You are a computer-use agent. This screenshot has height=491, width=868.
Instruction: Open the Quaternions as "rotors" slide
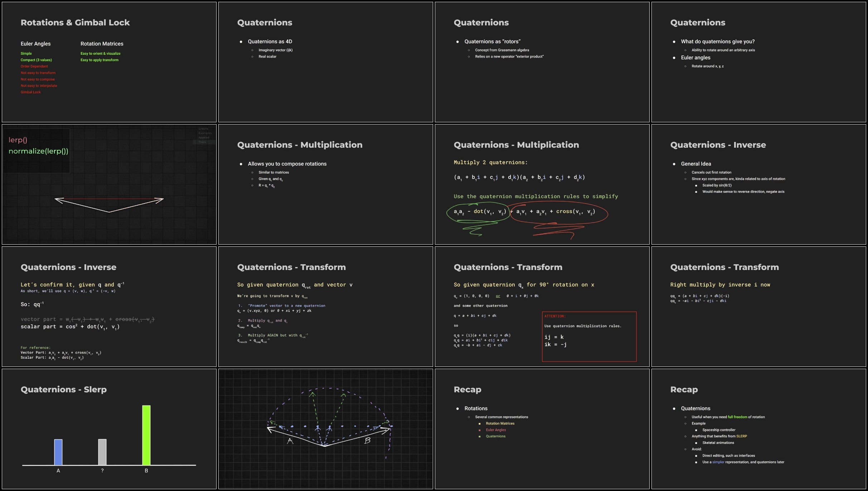[x=542, y=62]
